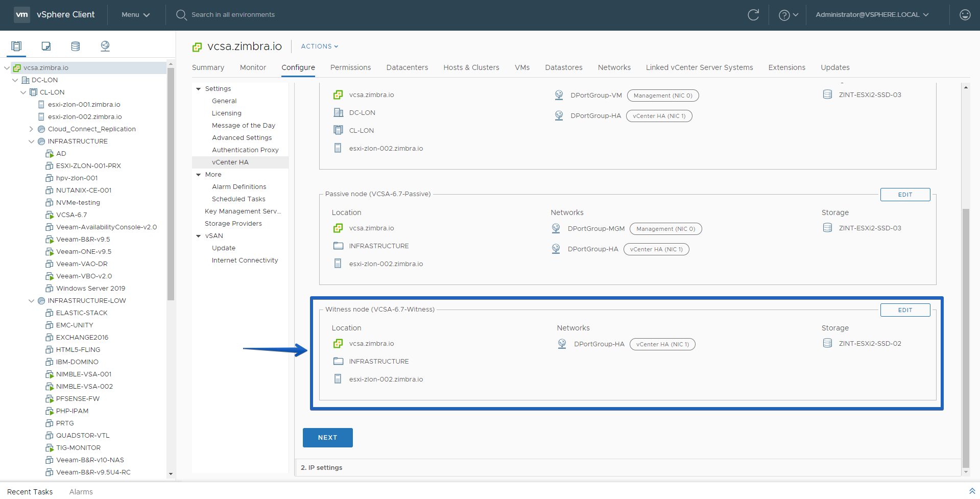
Task: Collapse DC-LON datacenter tree node
Action: pyautogui.click(x=15, y=80)
